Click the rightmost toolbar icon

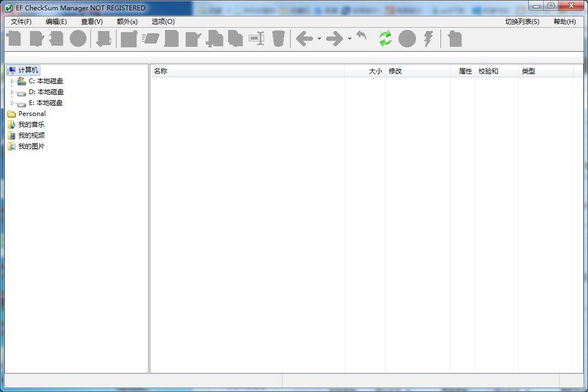click(454, 38)
